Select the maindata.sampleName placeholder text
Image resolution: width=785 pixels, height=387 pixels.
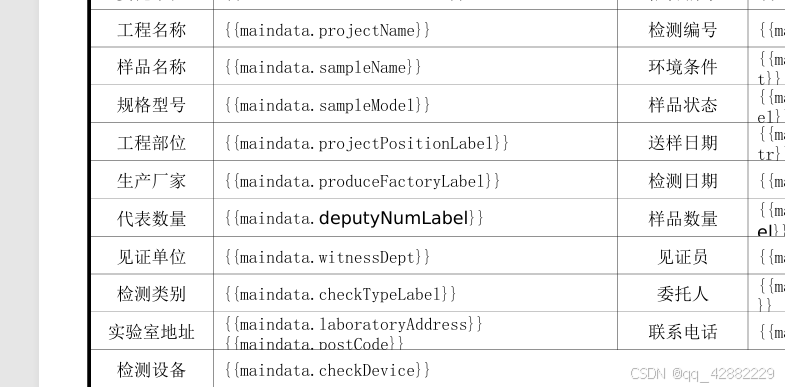pos(323,67)
